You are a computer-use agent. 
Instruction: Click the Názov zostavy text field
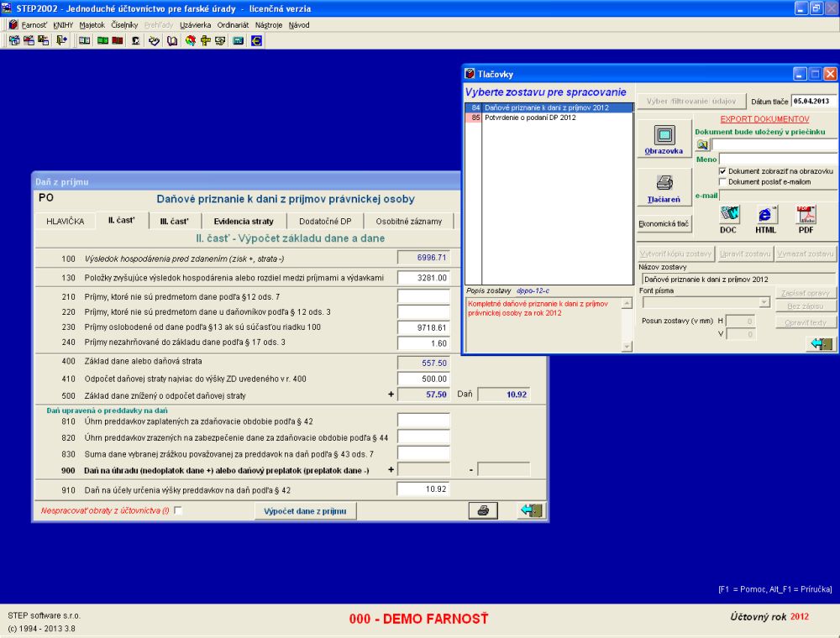point(738,279)
